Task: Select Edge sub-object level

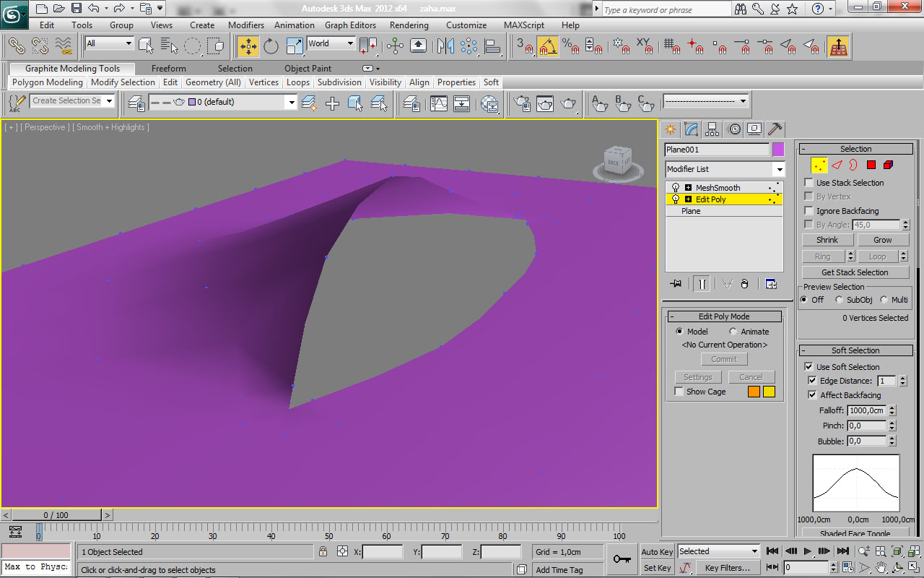Action: pos(837,165)
